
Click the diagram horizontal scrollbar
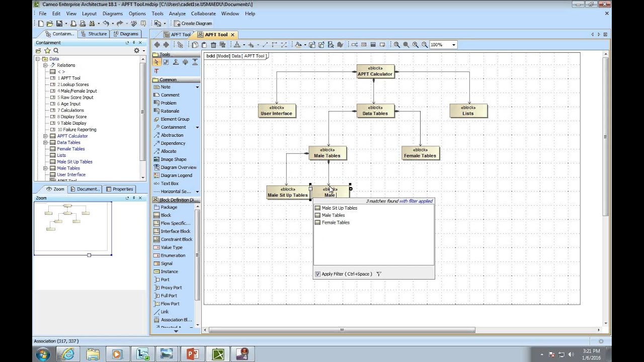(342, 330)
